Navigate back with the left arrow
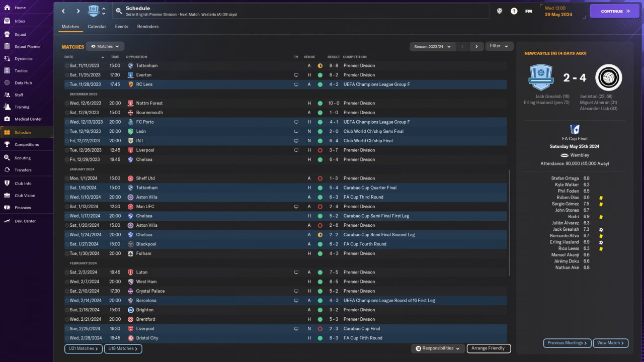Image resolution: width=644 pixels, height=362 pixels. (63, 11)
